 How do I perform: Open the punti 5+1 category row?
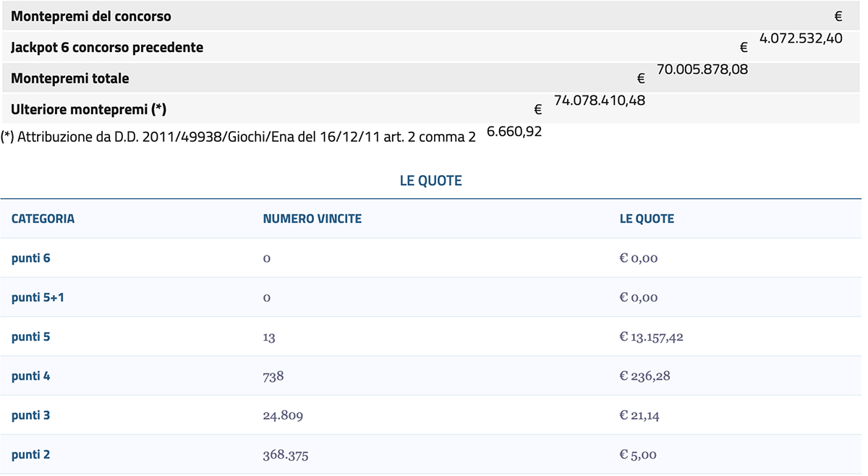point(431,297)
